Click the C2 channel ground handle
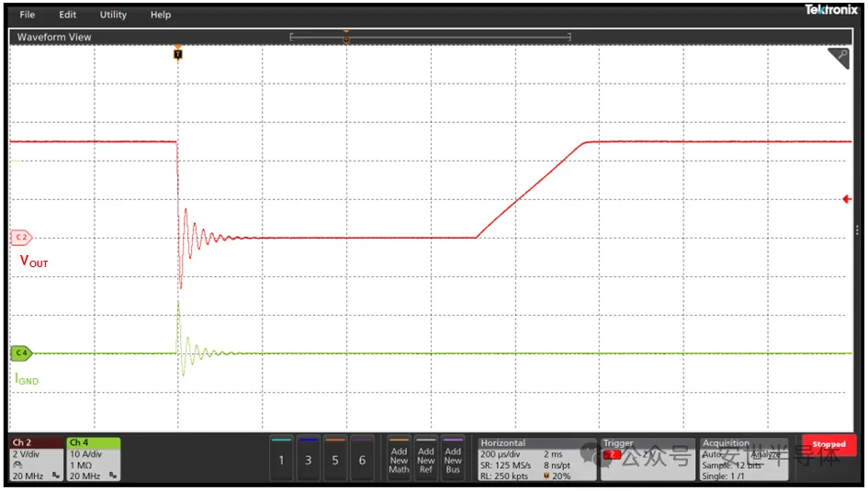The image size is (868, 491). click(x=22, y=237)
